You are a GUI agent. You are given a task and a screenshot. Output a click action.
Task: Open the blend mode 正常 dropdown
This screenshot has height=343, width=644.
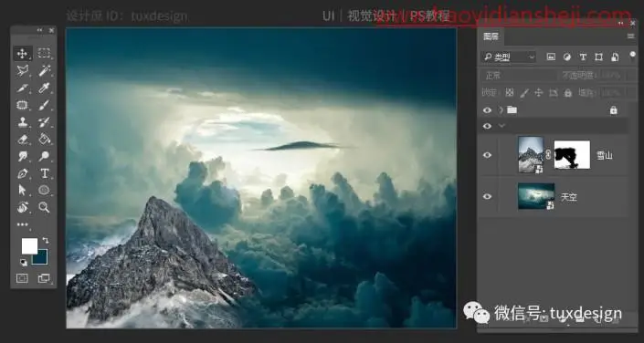coord(518,75)
